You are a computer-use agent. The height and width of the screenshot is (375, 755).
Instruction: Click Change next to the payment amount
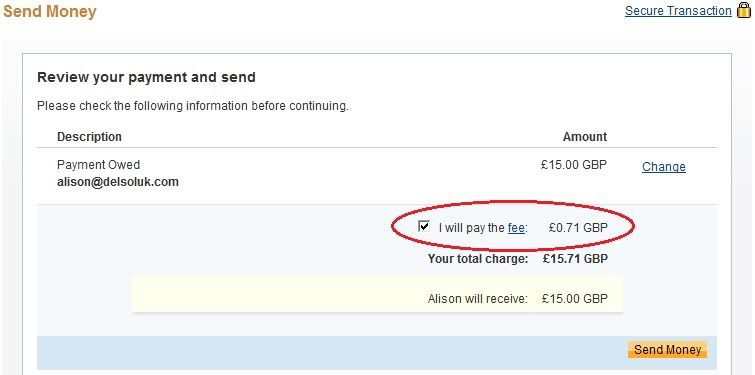coord(664,167)
